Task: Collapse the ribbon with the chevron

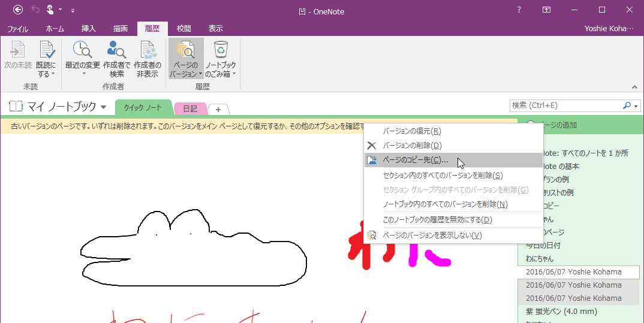Action: pos(634,87)
